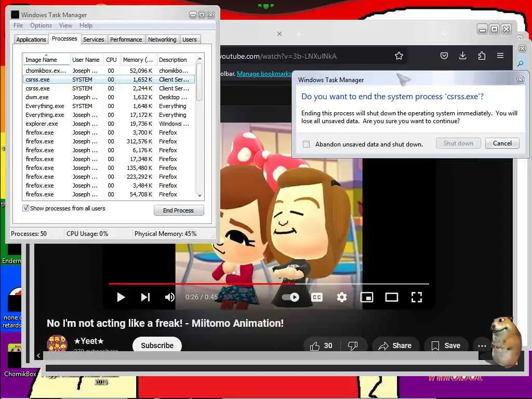
Task: Switch to the Applications tab
Action: tap(31, 39)
